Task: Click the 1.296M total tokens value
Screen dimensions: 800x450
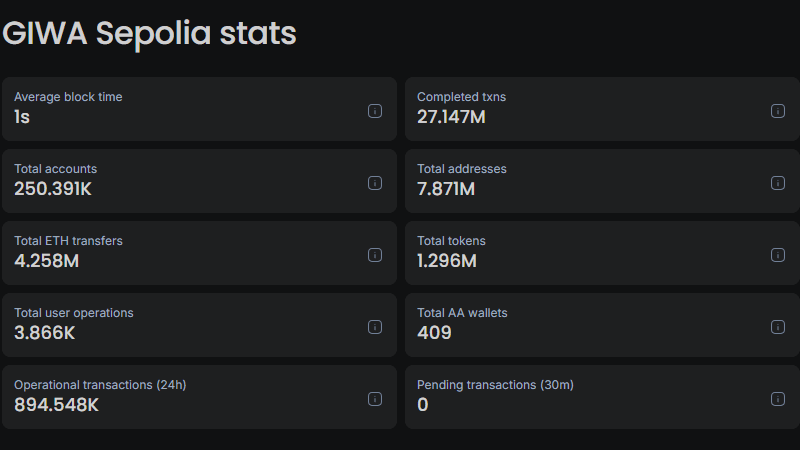Action: (447, 261)
